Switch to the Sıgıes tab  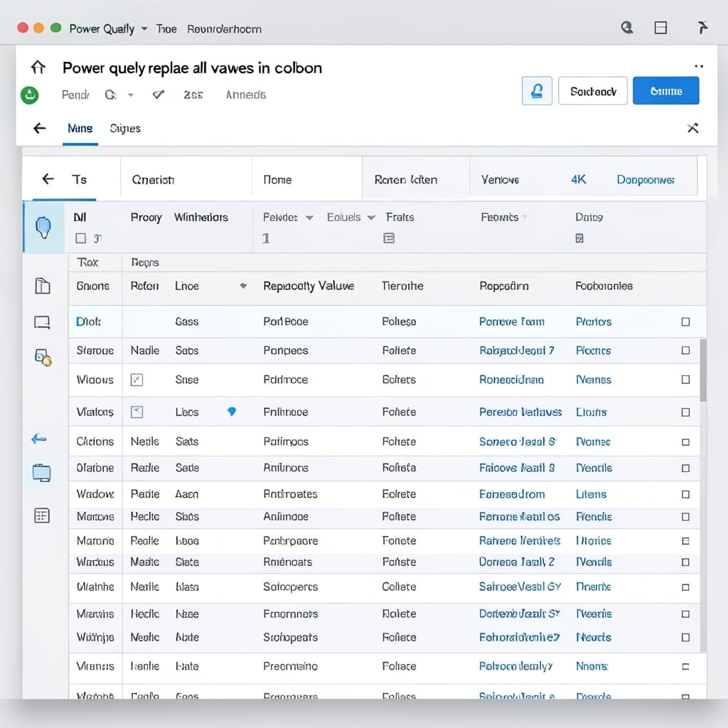(x=125, y=128)
